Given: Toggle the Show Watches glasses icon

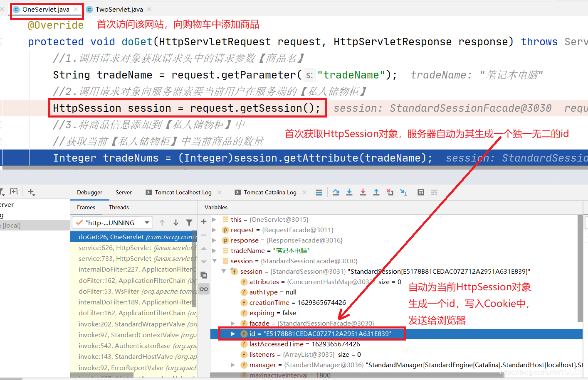Looking at the screenshot, I should tap(204, 289).
